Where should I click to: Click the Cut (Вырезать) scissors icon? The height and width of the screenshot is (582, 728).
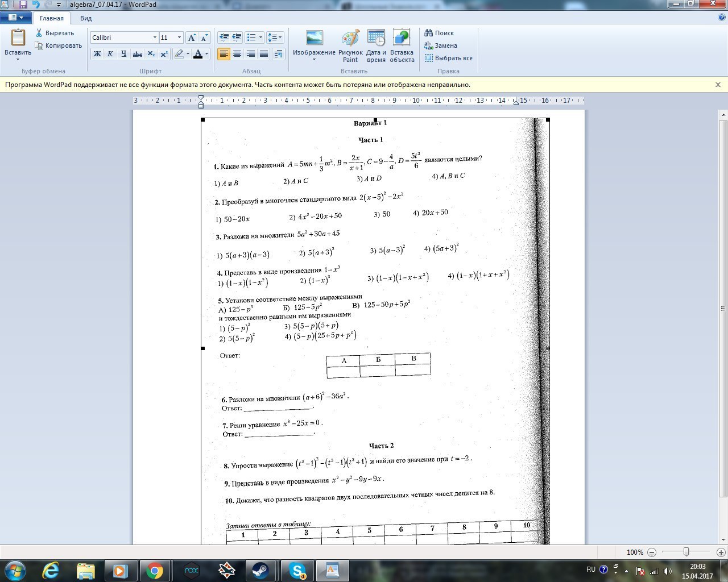(x=39, y=33)
